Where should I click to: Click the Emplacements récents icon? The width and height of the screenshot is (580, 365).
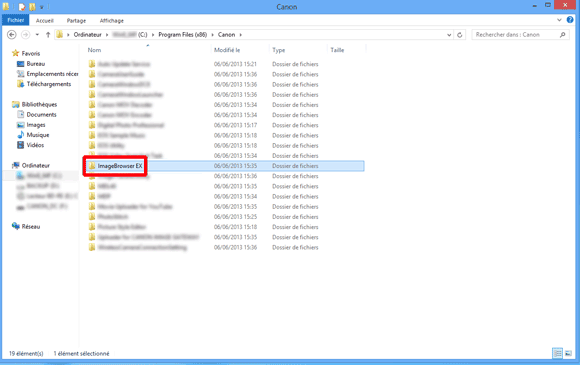(x=20, y=74)
